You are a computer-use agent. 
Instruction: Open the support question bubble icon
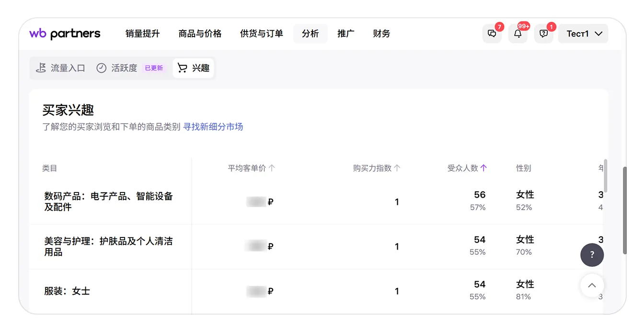544,34
